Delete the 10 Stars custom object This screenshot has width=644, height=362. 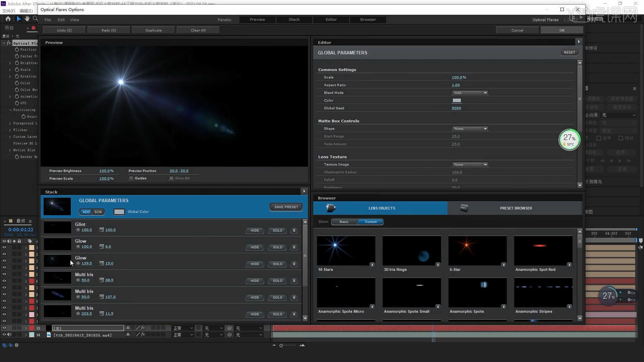[x=372, y=265]
